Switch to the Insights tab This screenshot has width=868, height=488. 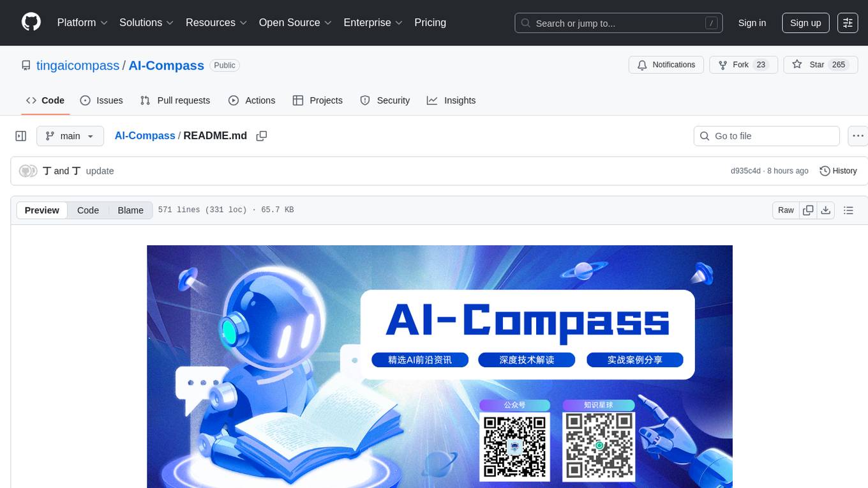(451, 100)
